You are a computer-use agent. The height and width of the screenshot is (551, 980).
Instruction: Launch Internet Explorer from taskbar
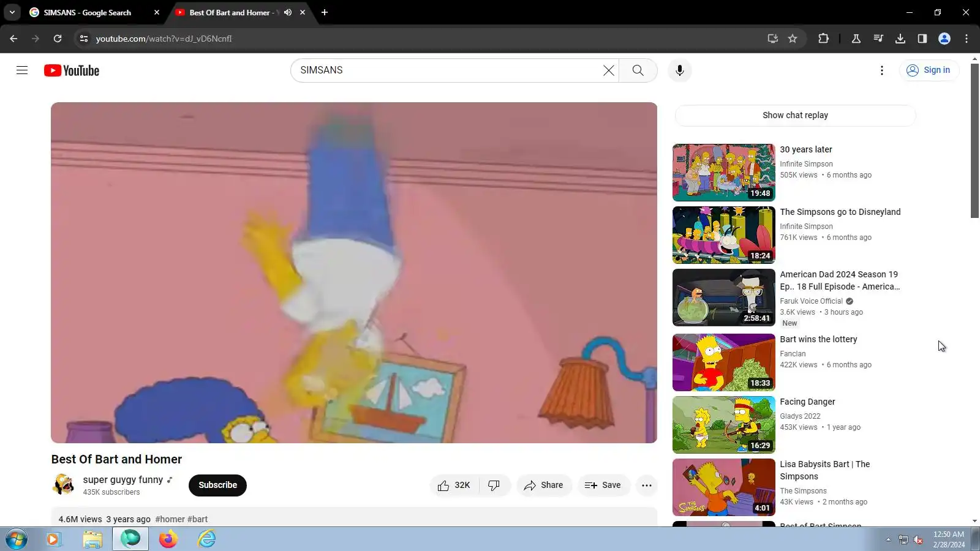point(207,539)
